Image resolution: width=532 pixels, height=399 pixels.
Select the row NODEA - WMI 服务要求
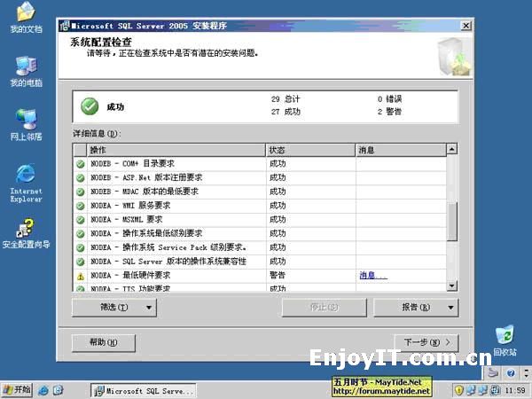coord(260,206)
